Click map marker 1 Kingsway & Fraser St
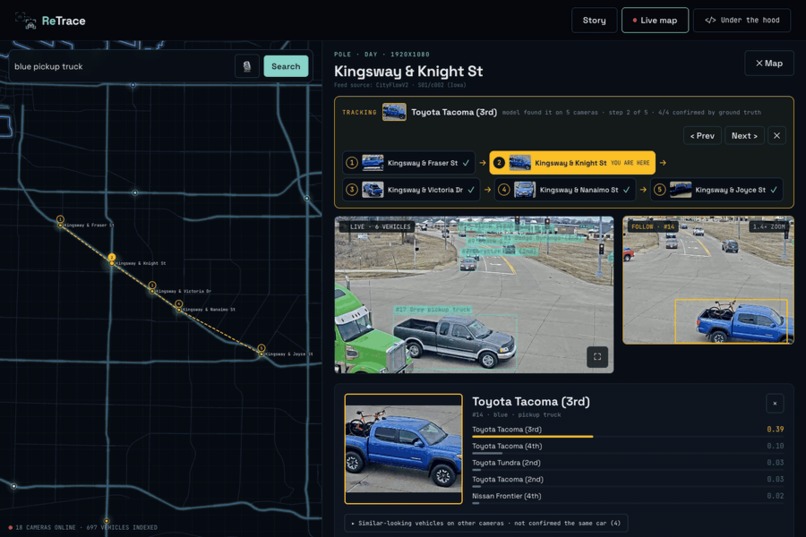806x537 pixels. pos(60,219)
